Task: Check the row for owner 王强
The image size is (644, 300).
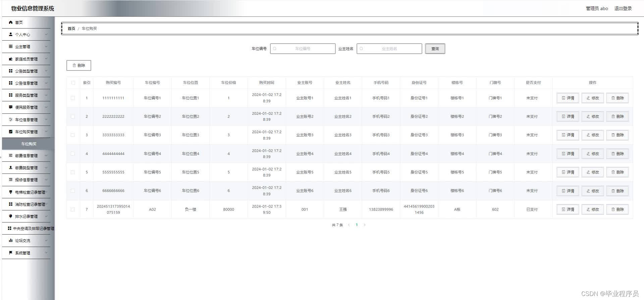Action: pos(73,209)
